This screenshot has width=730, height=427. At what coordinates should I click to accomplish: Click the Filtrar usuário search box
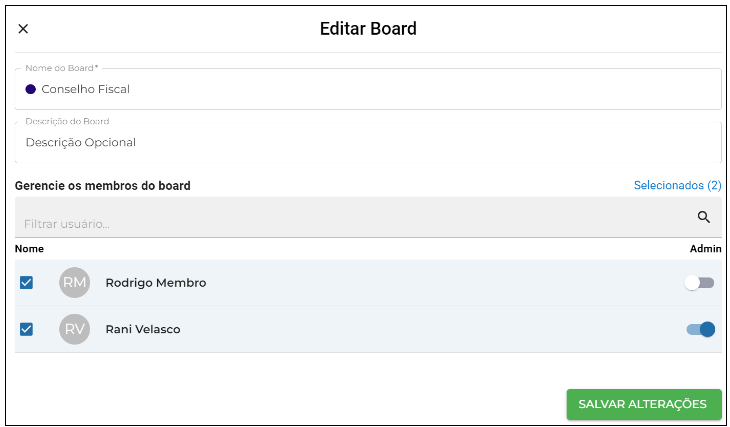368,217
